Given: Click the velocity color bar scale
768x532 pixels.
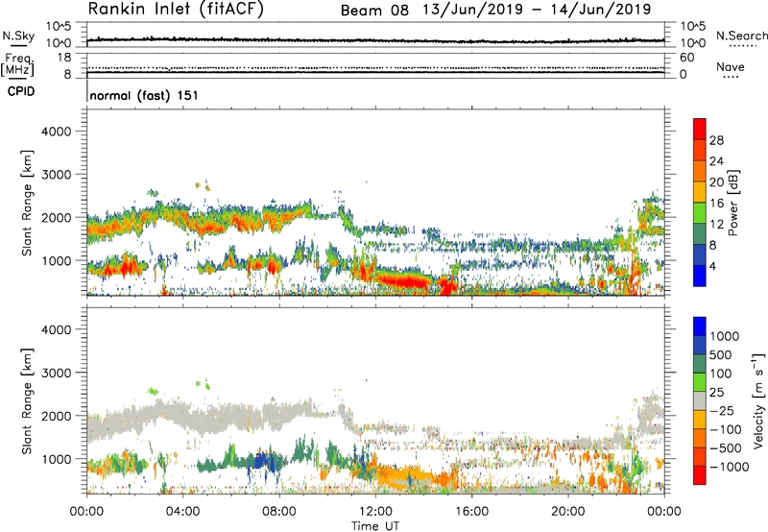Looking at the screenshot, I should point(700,400).
